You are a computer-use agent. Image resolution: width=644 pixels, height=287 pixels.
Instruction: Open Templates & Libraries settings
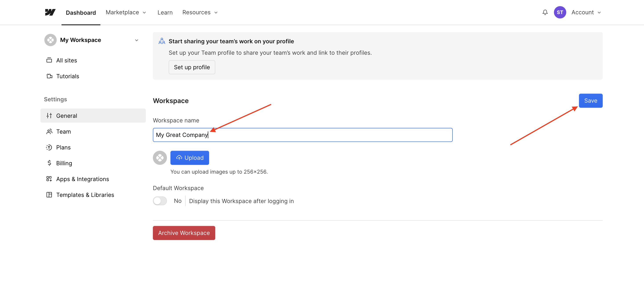93,195
